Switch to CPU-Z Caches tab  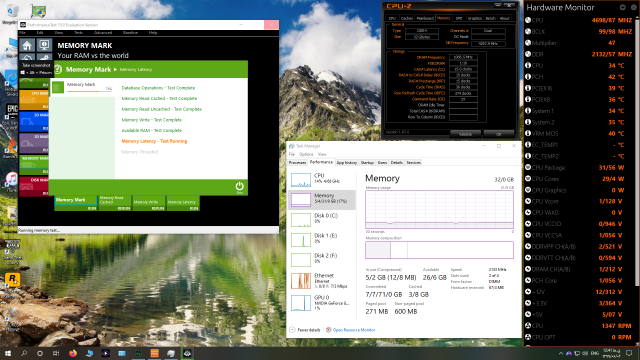407,18
